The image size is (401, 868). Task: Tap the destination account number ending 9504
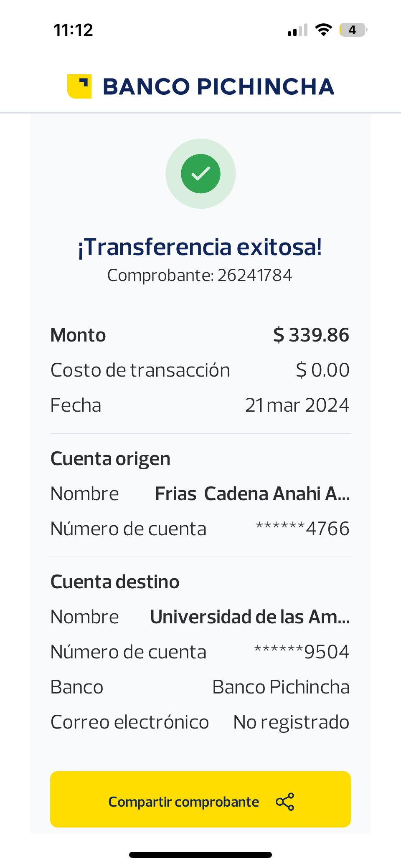(x=302, y=652)
